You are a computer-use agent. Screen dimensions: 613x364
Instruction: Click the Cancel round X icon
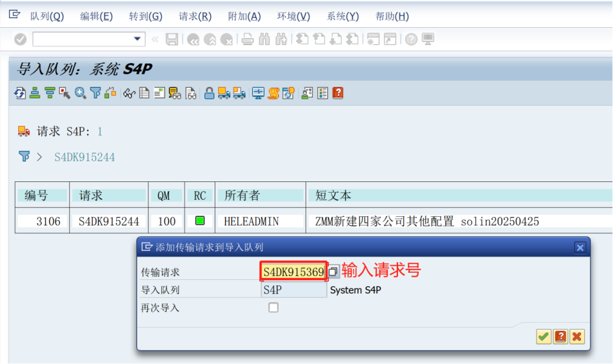pos(226,39)
